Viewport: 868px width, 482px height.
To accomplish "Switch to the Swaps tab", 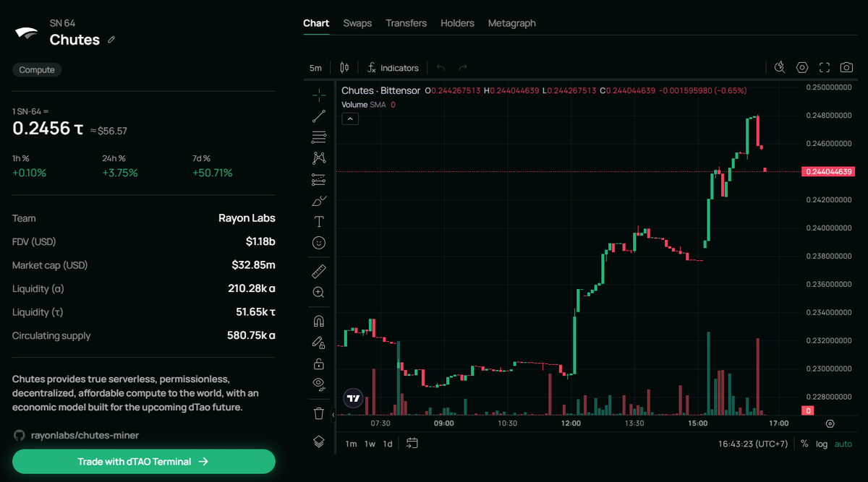I will (357, 23).
